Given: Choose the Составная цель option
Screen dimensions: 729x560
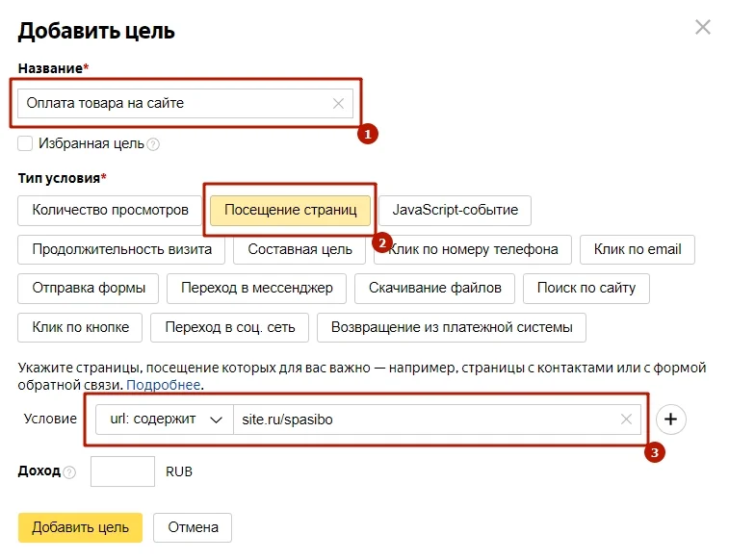Looking at the screenshot, I should coord(299,249).
